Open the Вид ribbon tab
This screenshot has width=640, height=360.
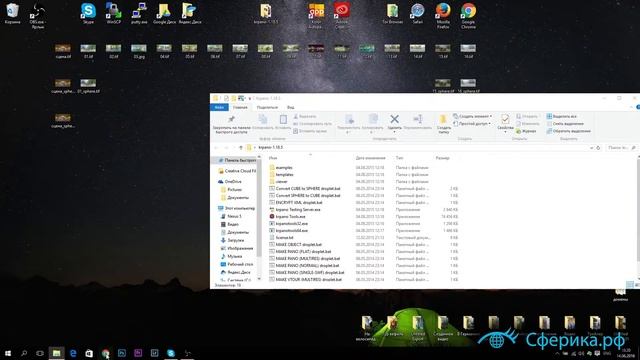291,107
